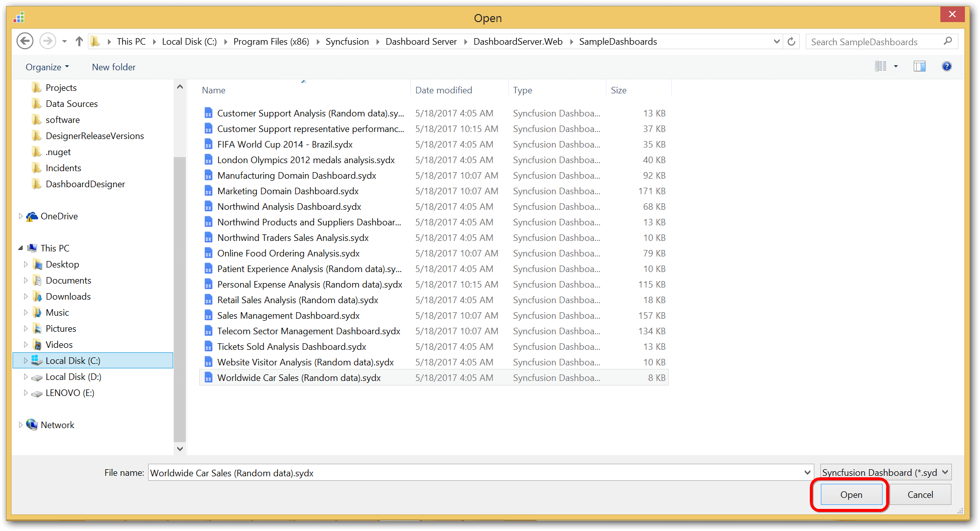Sort files by Date modified column
Viewport: 980px width, 531px height.
444,90
